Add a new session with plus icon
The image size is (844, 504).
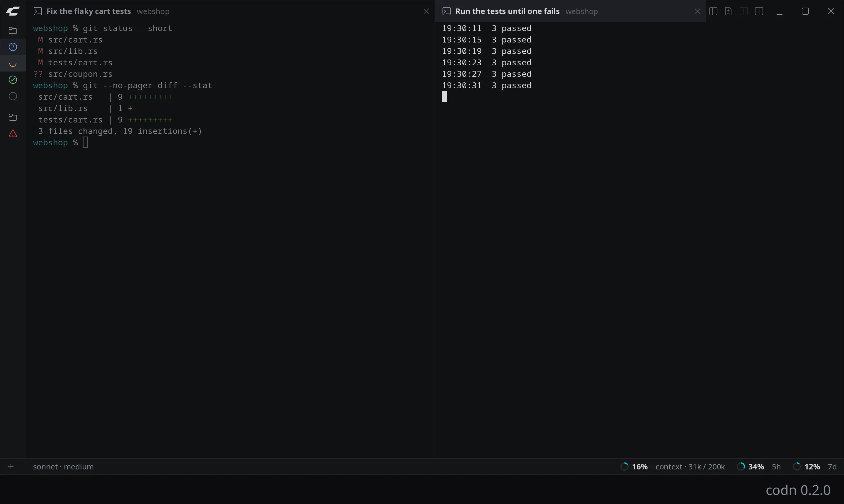click(x=11, y=467)
